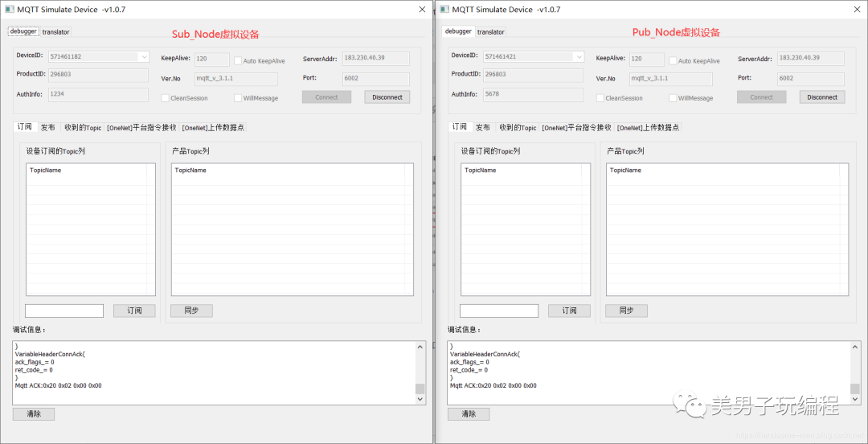Click AuthInfo field containing 5678
The height and width of the screenshot is (444, 868).
coord(533,95)
